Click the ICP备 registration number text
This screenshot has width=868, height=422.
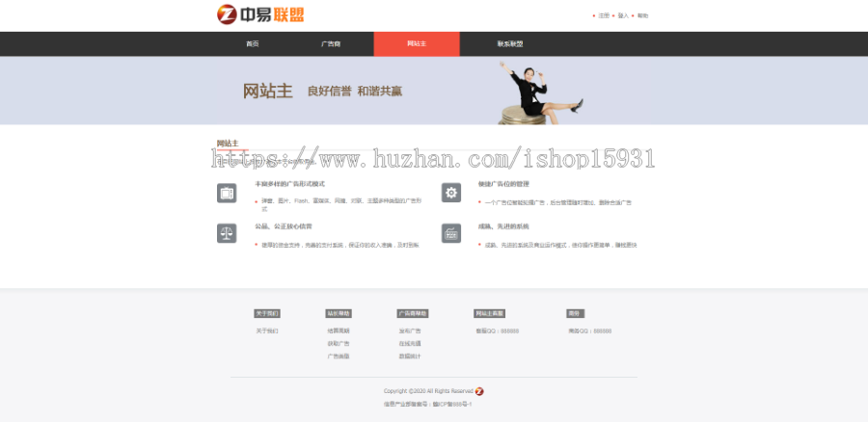point(427,405)
